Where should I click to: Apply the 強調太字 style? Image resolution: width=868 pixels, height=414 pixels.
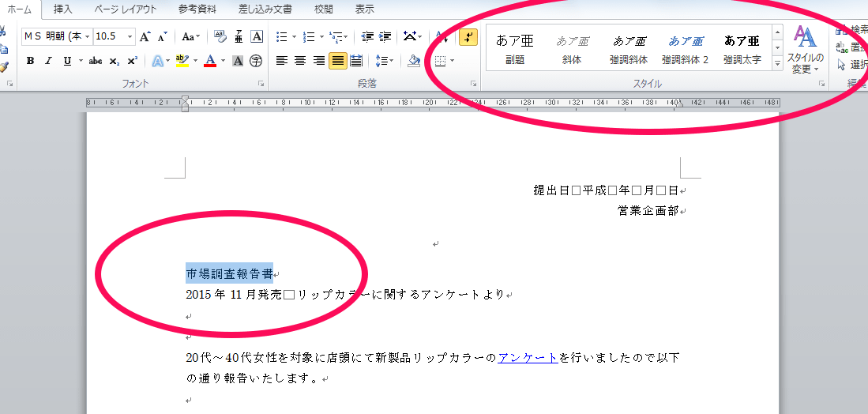click(x=742, y=48)
